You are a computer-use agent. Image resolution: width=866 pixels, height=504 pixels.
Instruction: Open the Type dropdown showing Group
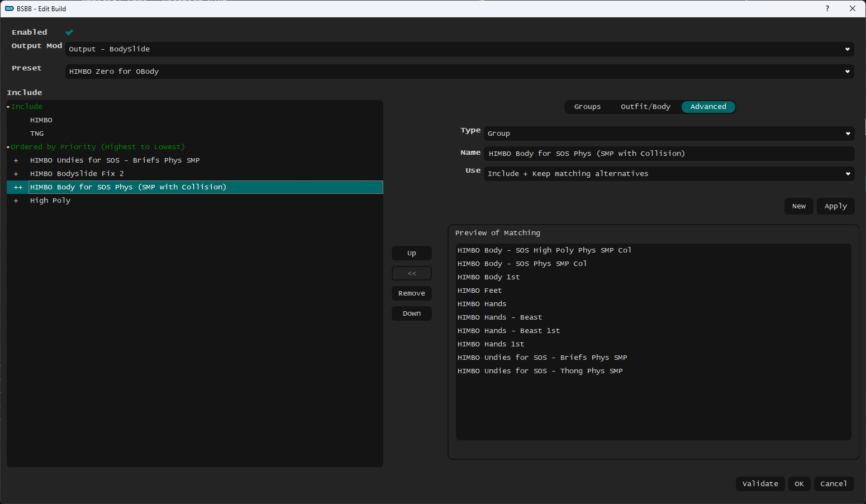coord(669,134)
